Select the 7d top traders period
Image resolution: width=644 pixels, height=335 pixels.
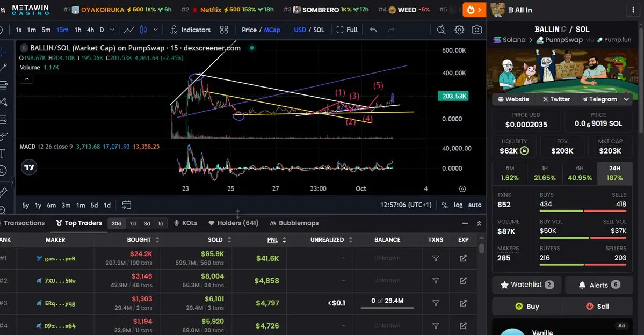133,223
